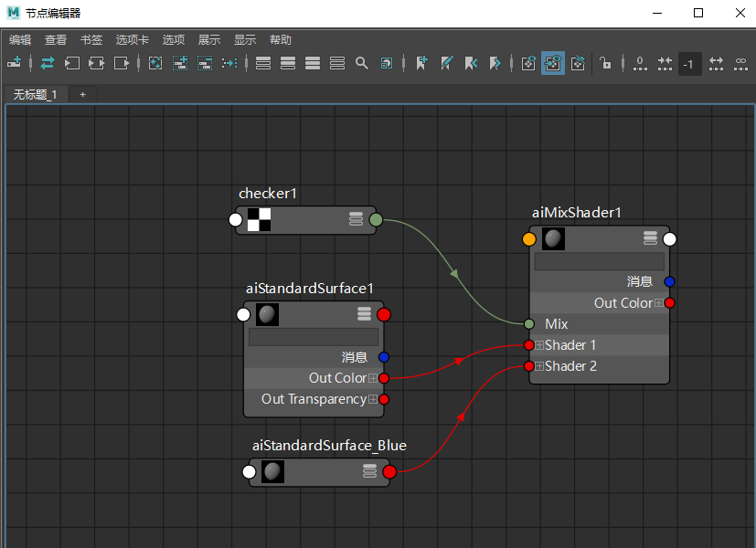Image resolution: width=756 pixels, height=548 pixels.
Task: Remove selected nodes from graph icon
Action: tap(205, 63)
